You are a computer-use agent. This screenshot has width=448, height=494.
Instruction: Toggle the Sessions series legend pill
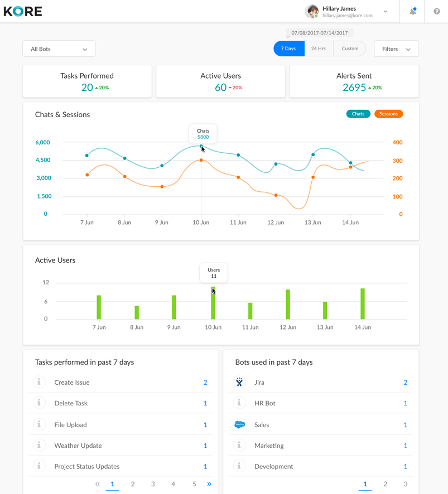click(x=388, y=114)
